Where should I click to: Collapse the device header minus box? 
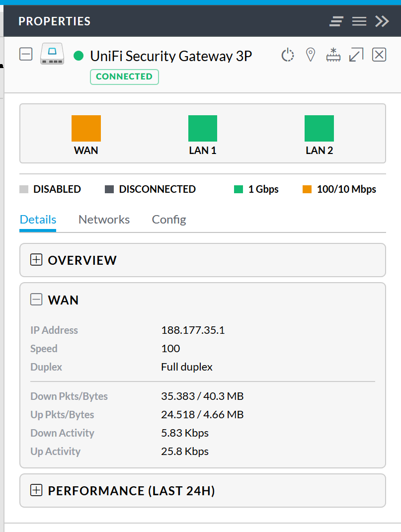coord(26,54)
